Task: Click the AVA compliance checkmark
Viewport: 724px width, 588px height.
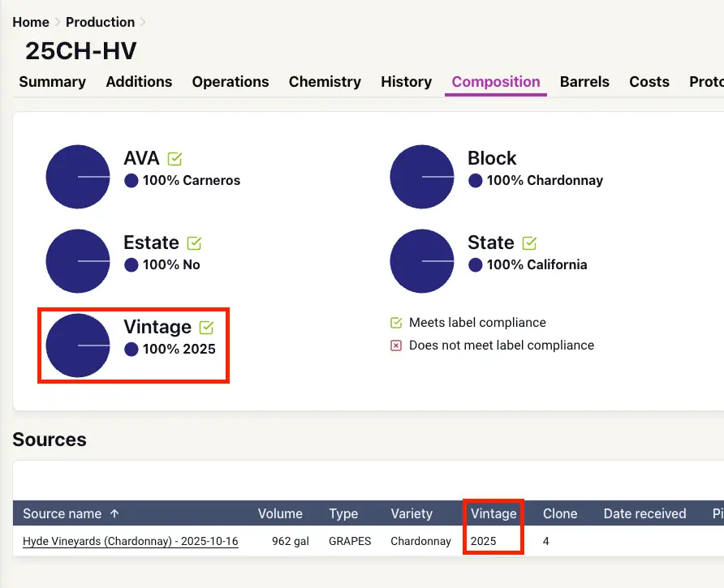Action: click(x=175, y=159)
